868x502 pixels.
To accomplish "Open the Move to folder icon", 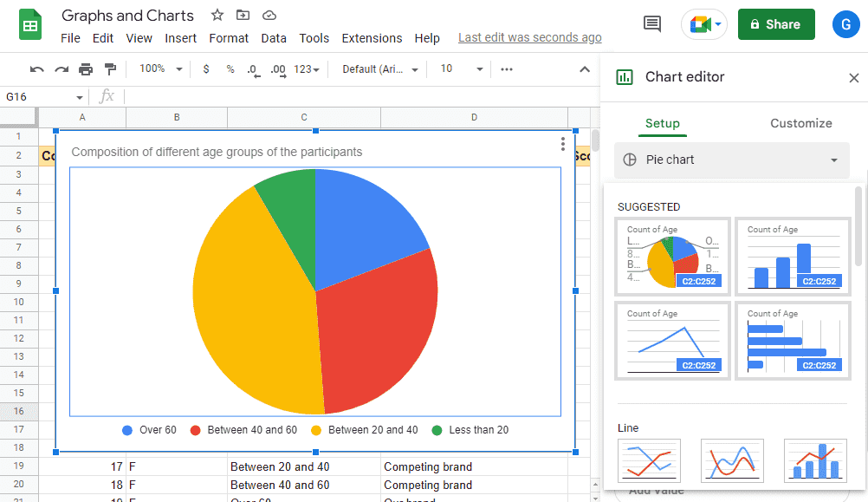I will [x=243, y=15].
